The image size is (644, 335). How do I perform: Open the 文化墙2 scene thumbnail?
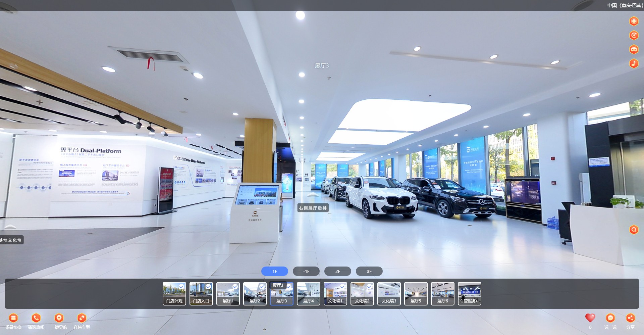pos(362,294)
